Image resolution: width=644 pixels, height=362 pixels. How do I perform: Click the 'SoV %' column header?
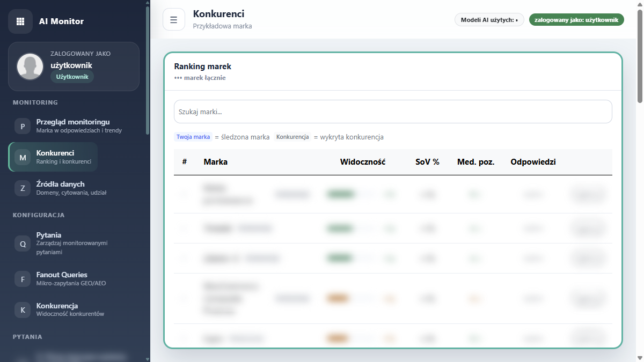(428, 162)
